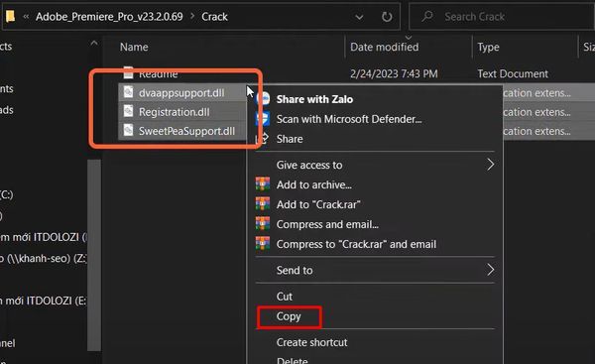Choose Add to "Crack.rar" option
This screenshot has width=595, height=364.
pos(318,204)
